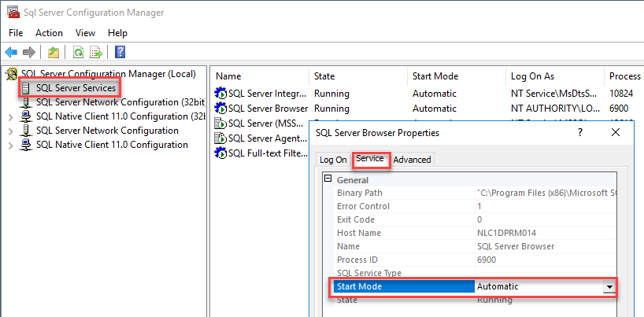Click the Export List toolbar icon
Screen dimensions: 644x317
click(x=96, y=53)
